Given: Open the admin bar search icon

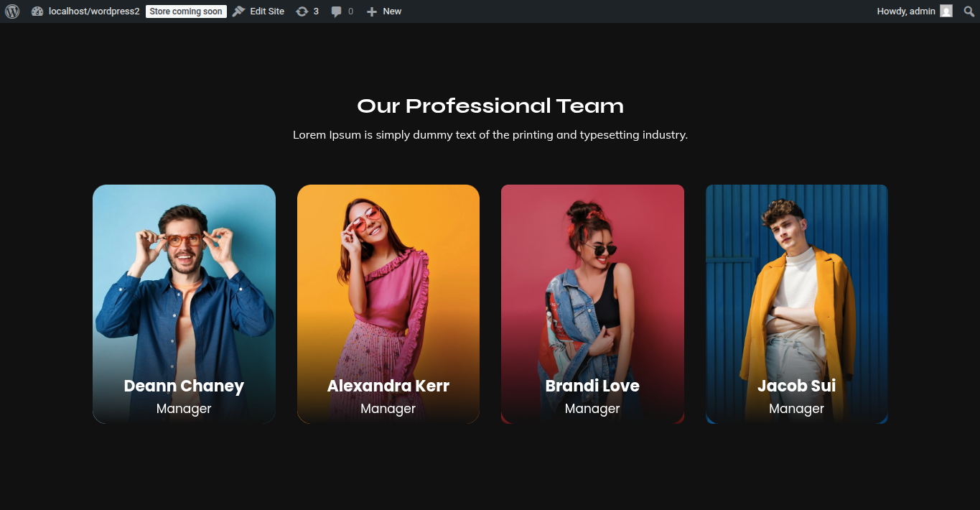Looking at the screenshot, I should [969, 11].
